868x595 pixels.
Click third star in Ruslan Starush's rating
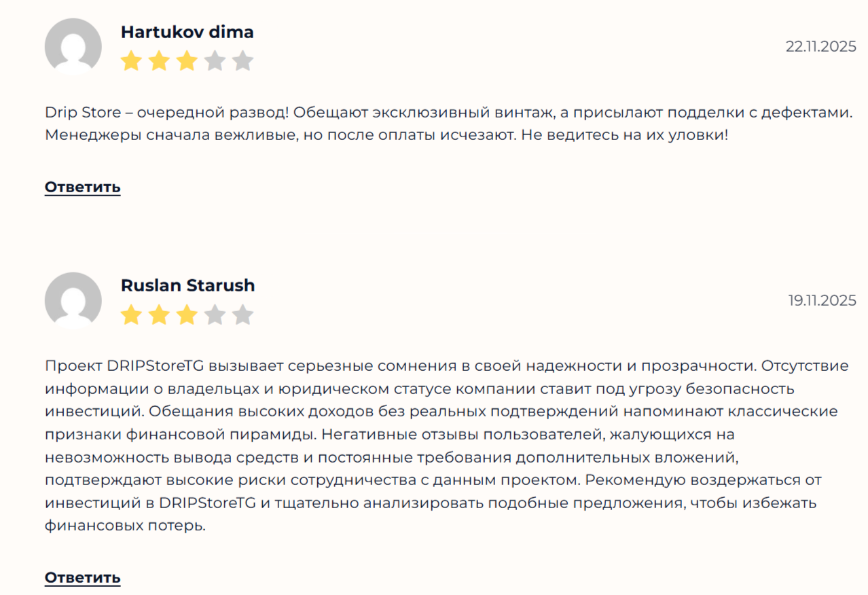187,315
